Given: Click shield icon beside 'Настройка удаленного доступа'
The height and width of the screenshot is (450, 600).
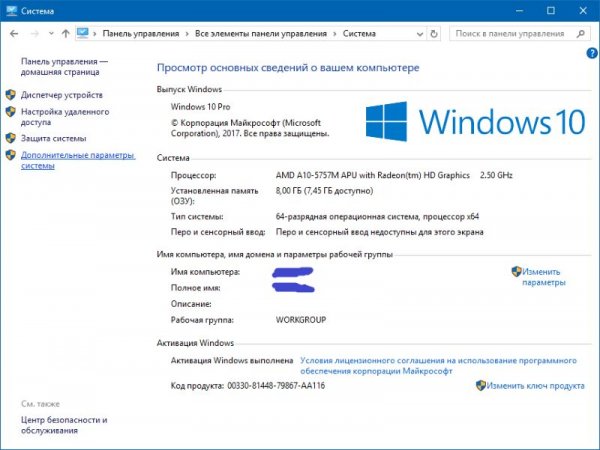Looking at the screenshot, I should (11, 111).
